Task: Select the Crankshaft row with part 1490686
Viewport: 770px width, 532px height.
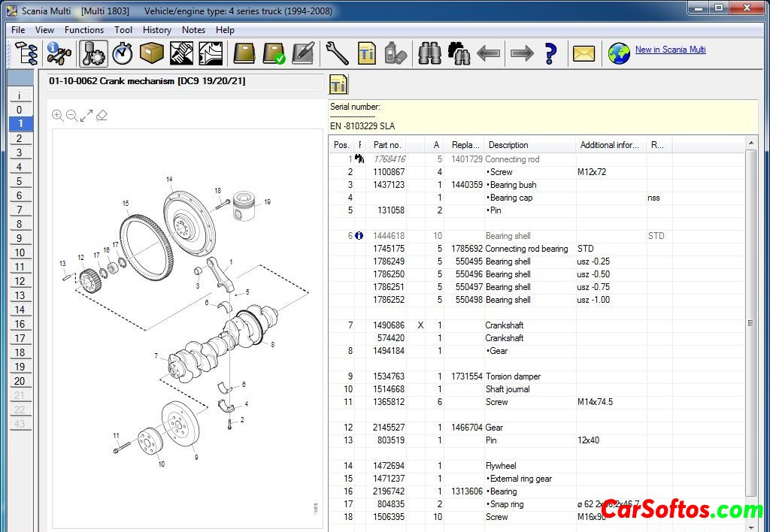Action: (x=504, y=325)
